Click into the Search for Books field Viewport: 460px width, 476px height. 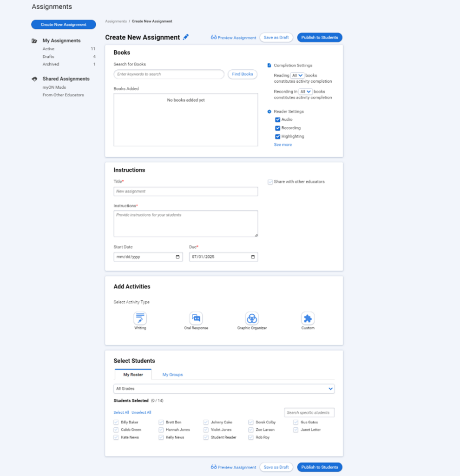(169, 74)
